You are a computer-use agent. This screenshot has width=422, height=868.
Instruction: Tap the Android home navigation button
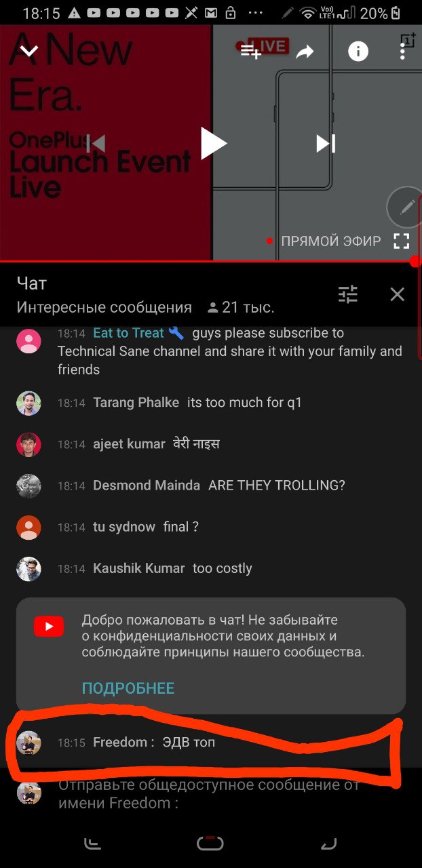[x=210, y=843]
